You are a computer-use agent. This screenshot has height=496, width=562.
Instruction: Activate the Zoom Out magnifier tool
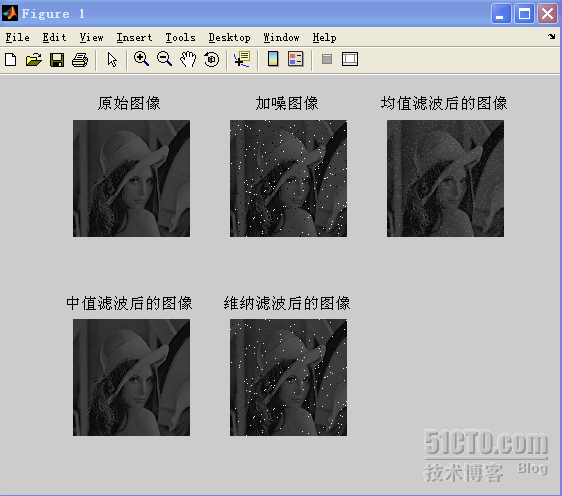coord(165,59)
